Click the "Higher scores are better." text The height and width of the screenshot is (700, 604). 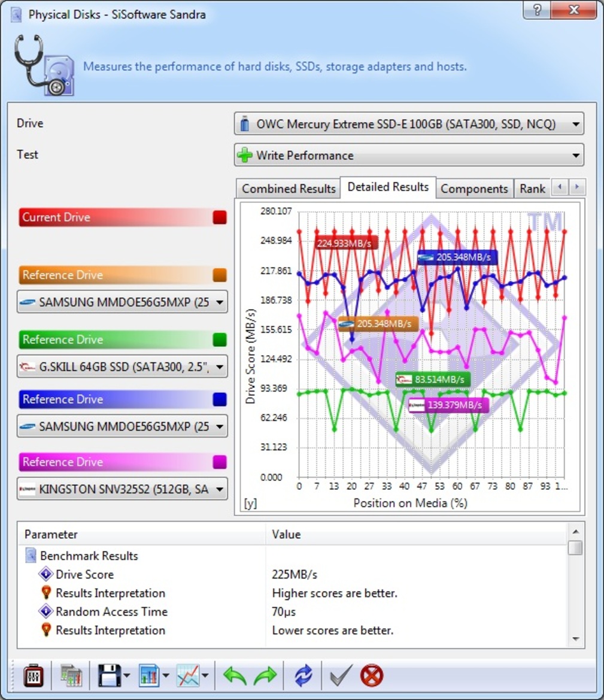click(335, 593)
